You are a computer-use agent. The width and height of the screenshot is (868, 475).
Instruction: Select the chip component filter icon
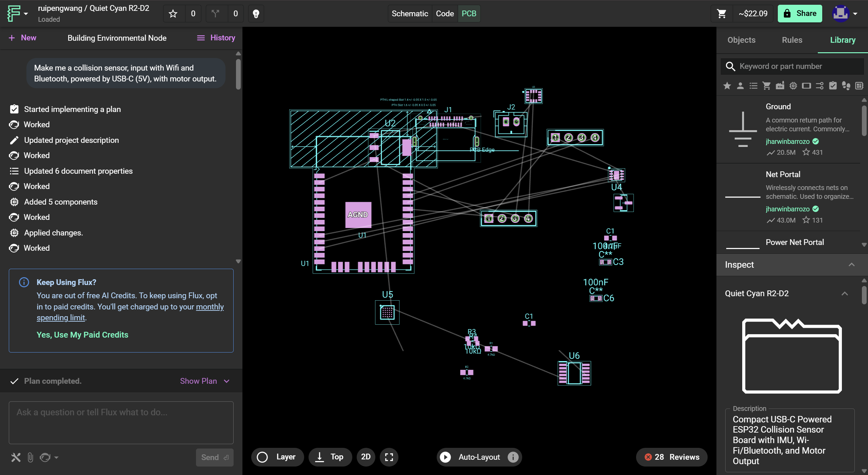click(x=793, y=86)
